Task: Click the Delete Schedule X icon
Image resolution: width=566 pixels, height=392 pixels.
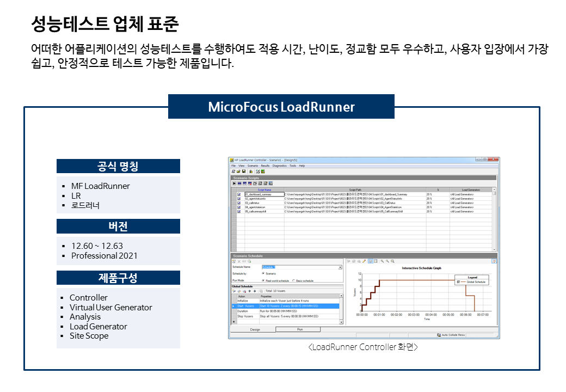Action: (239, 261)
